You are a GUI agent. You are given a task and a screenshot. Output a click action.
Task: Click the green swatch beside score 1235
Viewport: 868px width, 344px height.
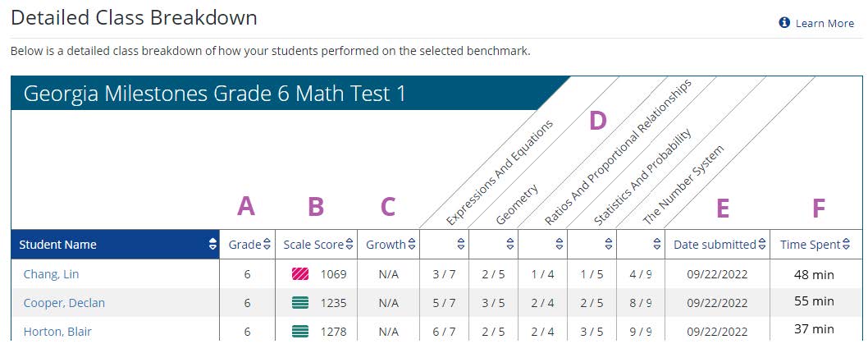pos(300,303)
